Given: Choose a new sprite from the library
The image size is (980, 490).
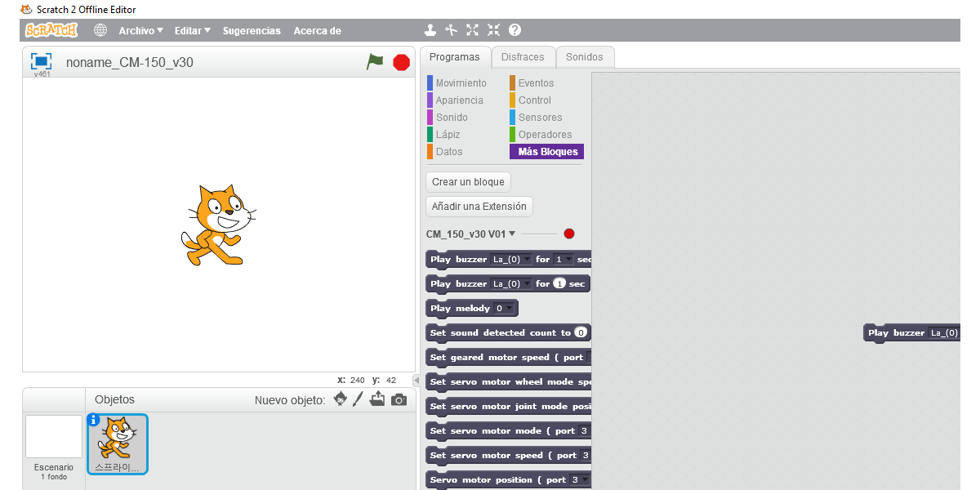Looking at the screenshot, I should click(x=341, y=399).
